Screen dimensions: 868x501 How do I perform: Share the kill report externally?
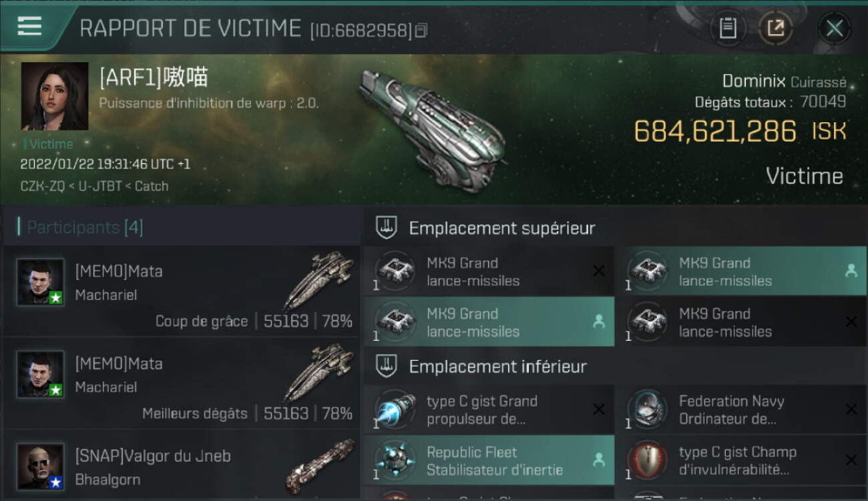pyautogui.click(x=775, y=28)
